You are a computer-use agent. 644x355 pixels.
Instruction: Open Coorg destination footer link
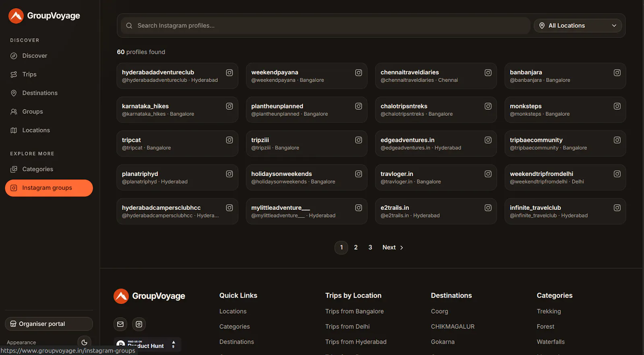click(x=440, y=312)
